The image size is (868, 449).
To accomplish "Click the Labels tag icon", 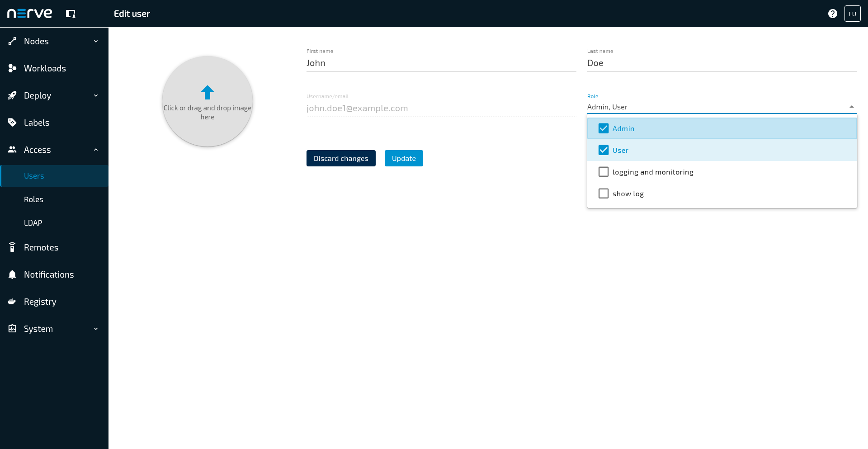I will coord(12,123).
